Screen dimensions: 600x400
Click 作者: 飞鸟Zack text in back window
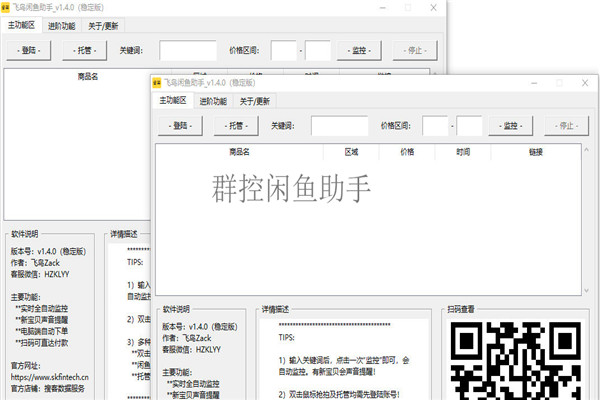[x=35, y=263]
